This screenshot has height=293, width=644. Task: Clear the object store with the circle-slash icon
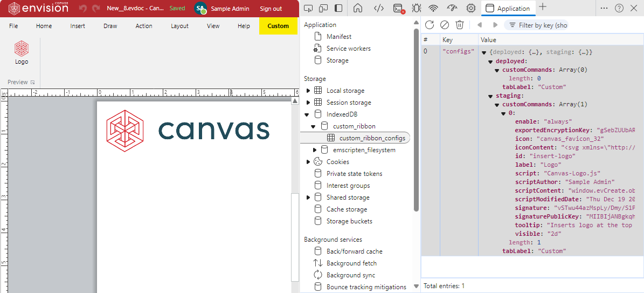point(445,25)
